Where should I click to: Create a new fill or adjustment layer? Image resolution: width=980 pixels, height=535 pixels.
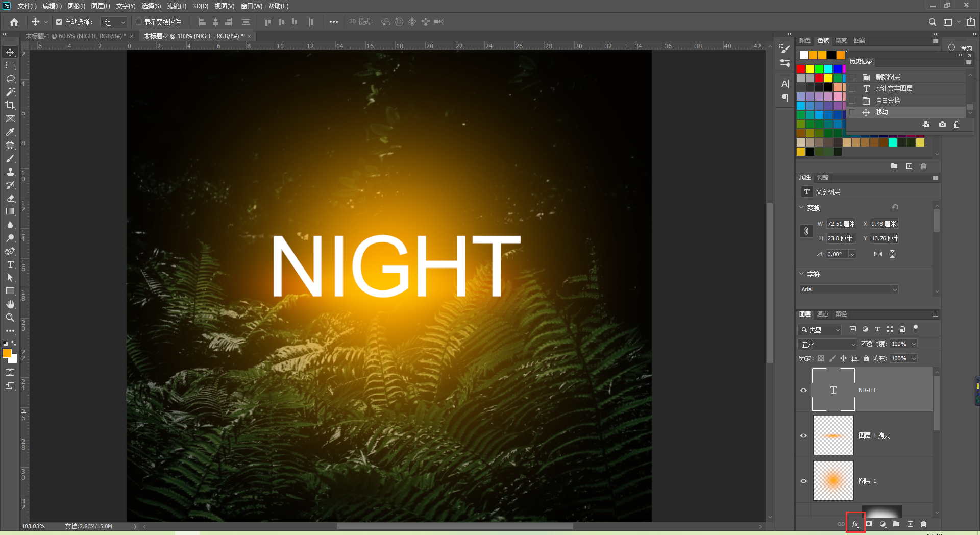point(883,524)
